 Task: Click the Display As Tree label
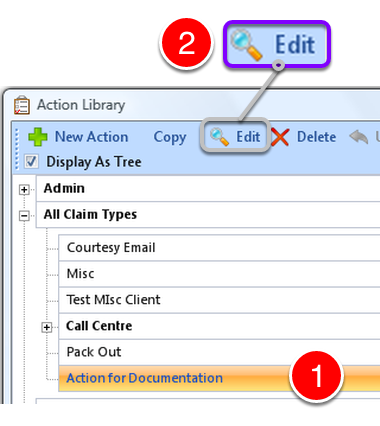[94, 162]
